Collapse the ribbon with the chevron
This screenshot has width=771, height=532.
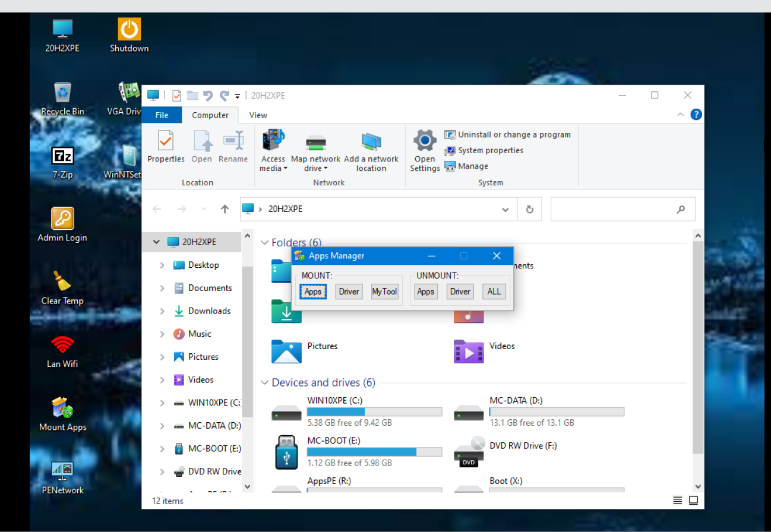tap(680, 115)
